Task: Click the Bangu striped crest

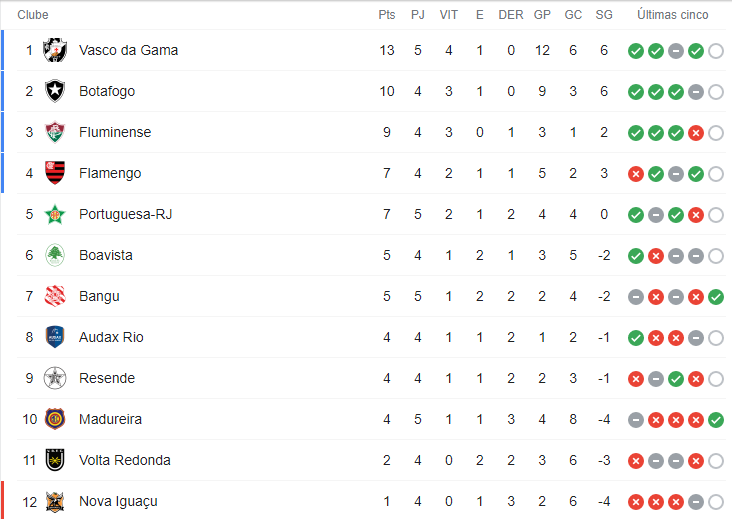Action: click(x=55, y=296)
